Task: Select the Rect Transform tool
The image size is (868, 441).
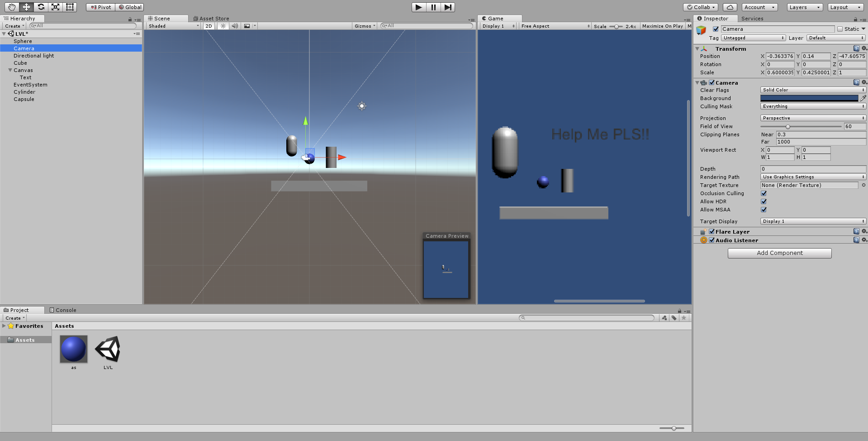Action: (70, 7)
